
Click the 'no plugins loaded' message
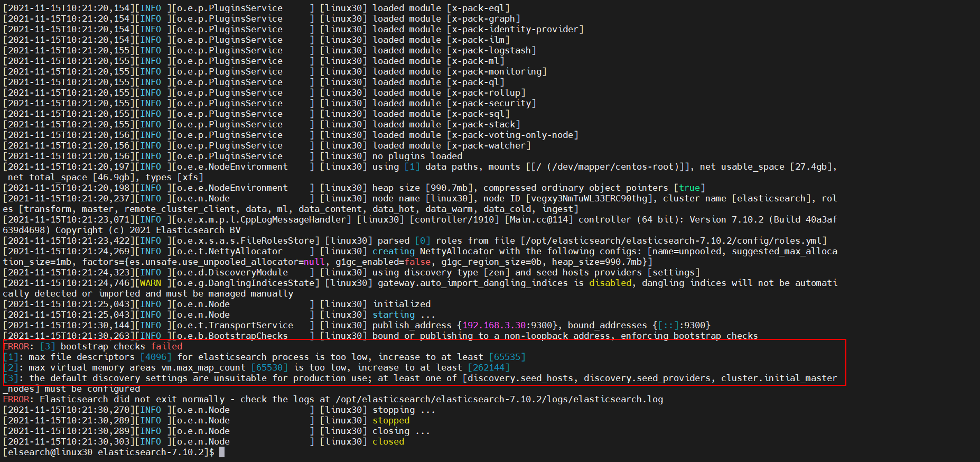pos(417,156)
